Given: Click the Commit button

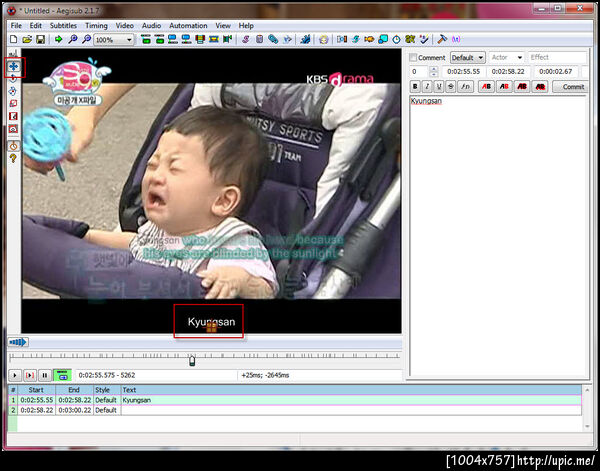Looking at the screenshot, I should (571, 86).
